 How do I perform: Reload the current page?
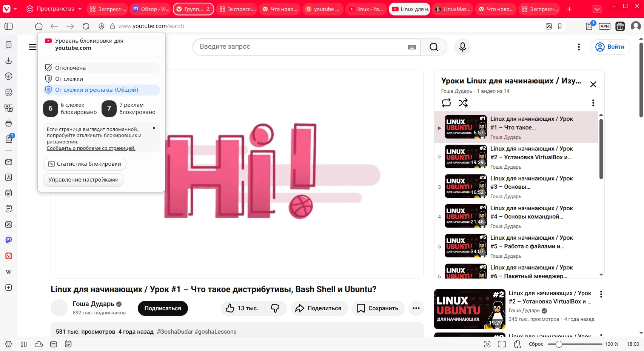pos(86,26)
